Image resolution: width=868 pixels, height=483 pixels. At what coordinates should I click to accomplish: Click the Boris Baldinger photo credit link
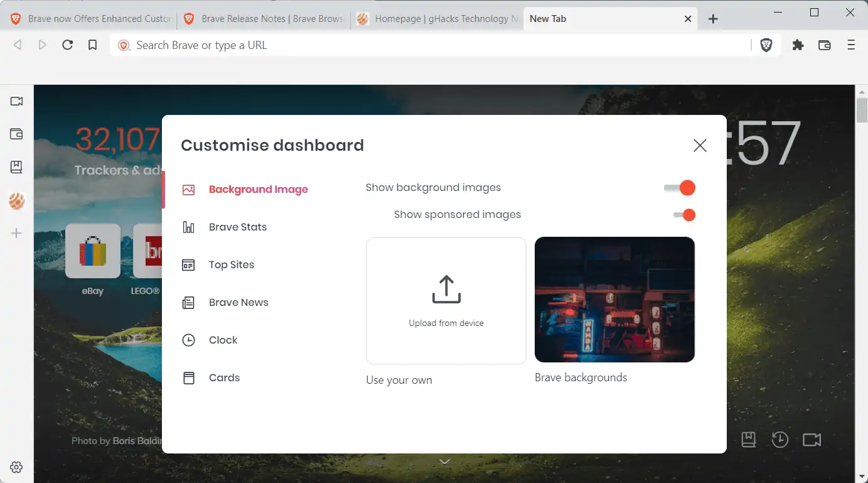[137, 441]
